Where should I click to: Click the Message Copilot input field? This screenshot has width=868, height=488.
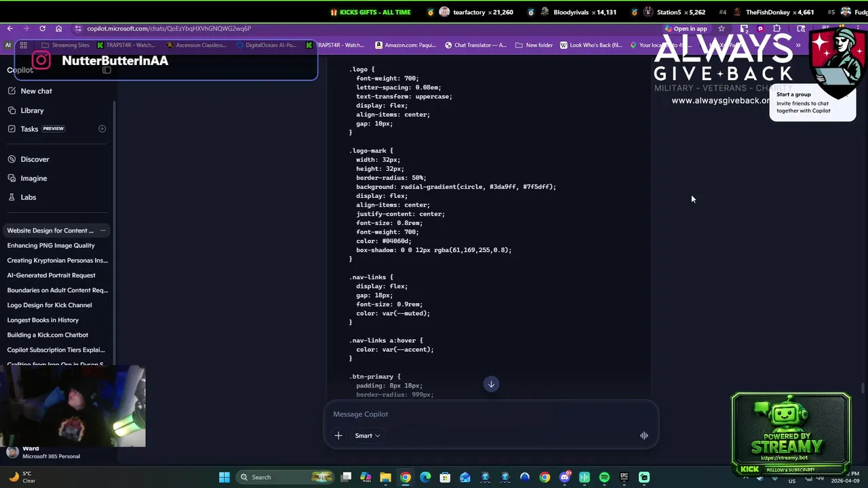click(x=491, y=414)
